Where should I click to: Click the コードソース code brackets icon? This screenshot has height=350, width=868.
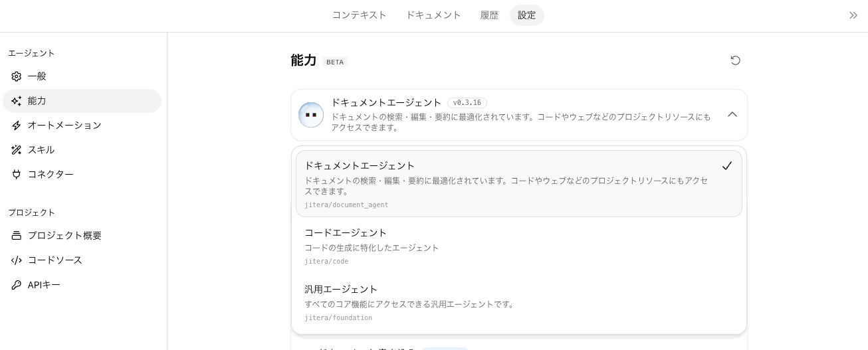click(x=17, y=260)
